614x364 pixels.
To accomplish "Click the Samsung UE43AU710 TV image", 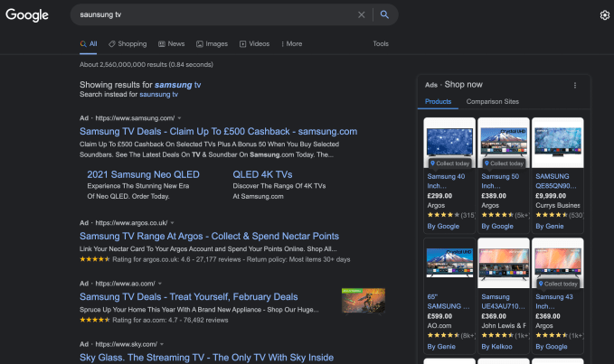I will [504, 263].
